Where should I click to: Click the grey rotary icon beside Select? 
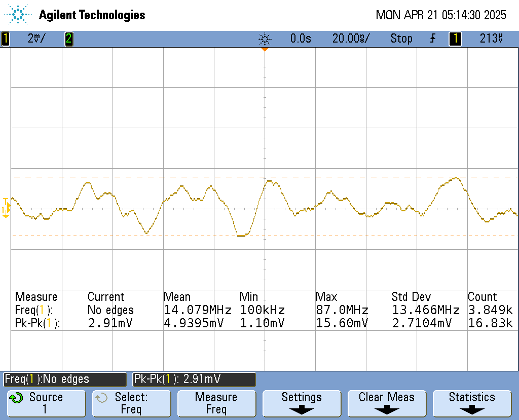click(102, 398)
